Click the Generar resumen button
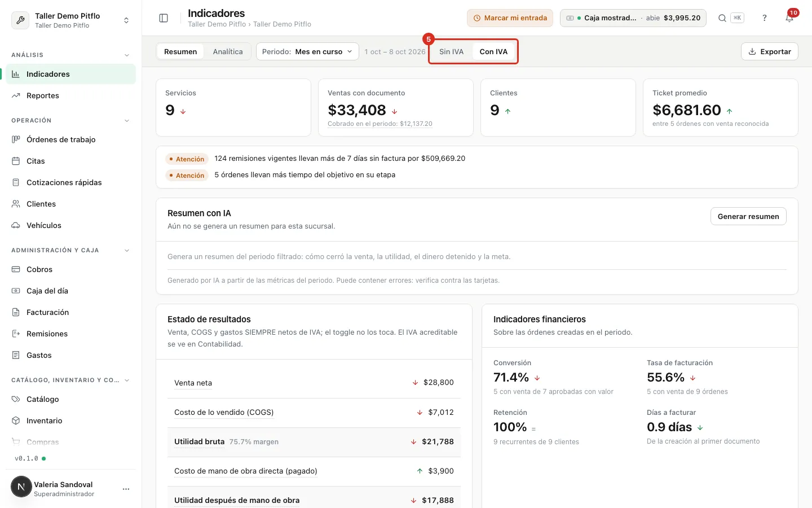This screenshot has height=508, width=812. pyautogui.click(x=748, y=216)
